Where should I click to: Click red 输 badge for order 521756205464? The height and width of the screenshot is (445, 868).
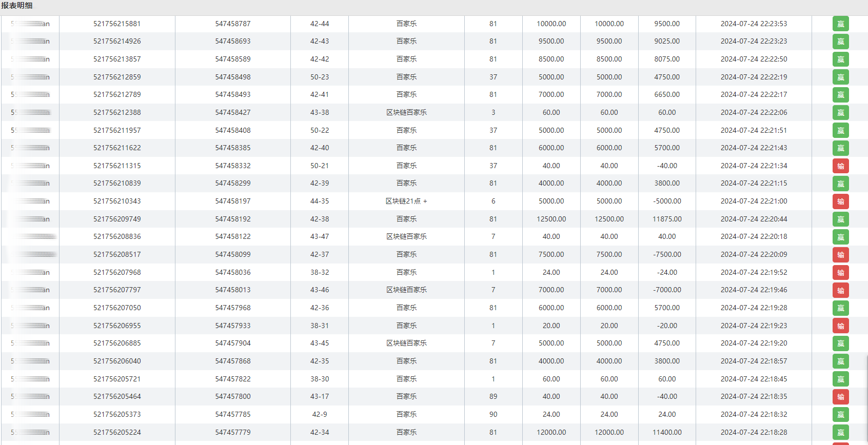840,397
